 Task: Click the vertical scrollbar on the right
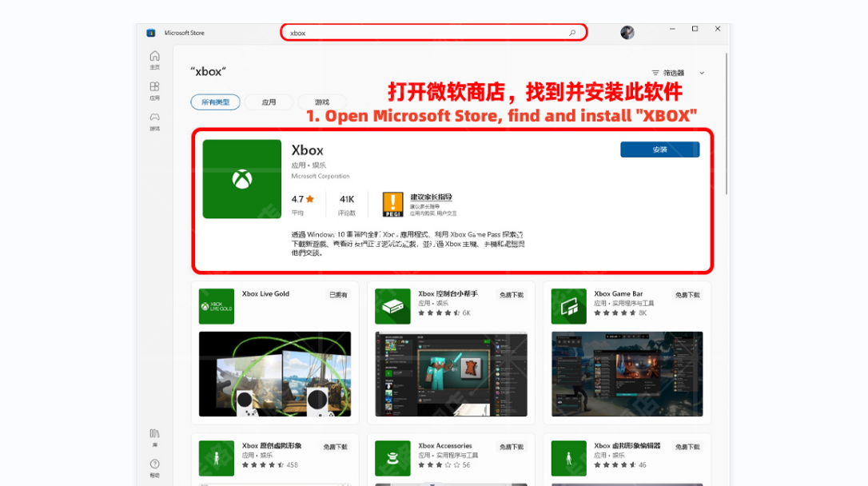pos(727,124)
